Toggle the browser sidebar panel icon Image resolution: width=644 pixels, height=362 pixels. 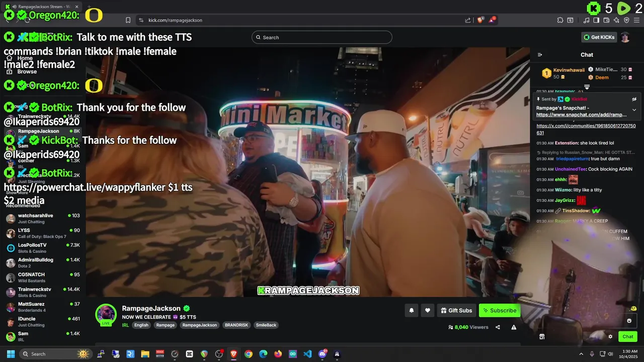pos(596,20)
